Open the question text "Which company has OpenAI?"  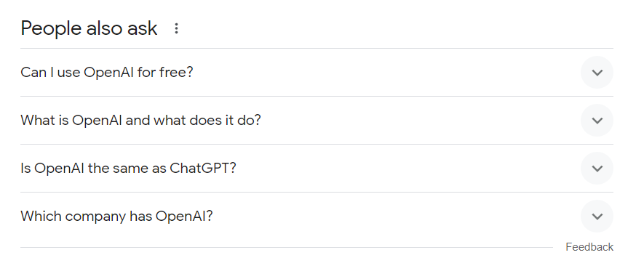tap(116, 217)
